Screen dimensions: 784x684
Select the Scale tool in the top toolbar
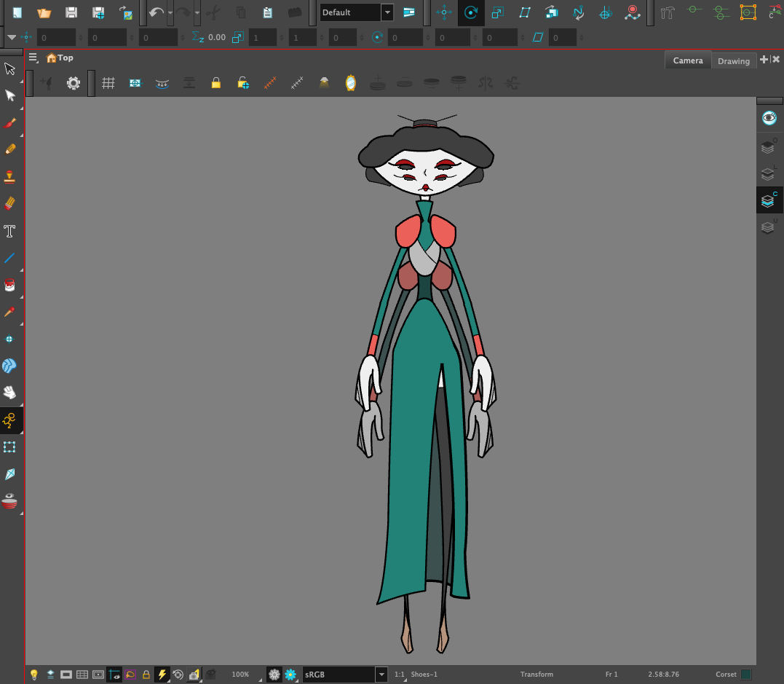click(x=497, y=12)
